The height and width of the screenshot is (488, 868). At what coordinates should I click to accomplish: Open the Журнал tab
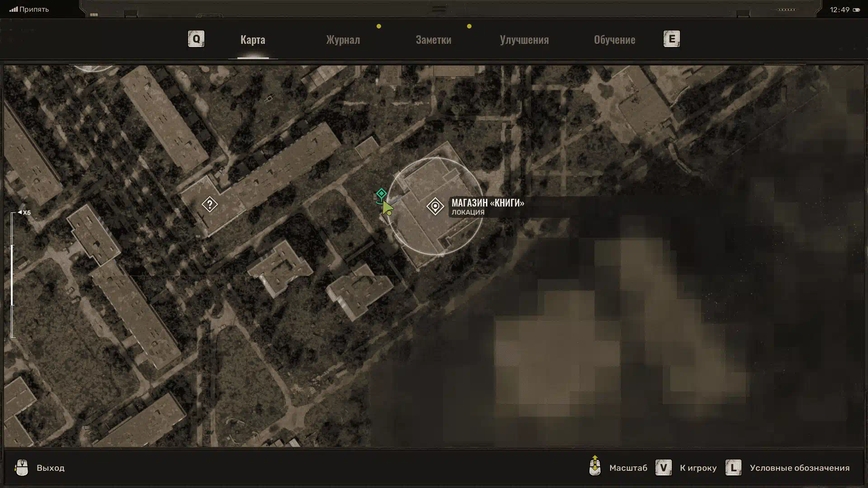point(343,40)
